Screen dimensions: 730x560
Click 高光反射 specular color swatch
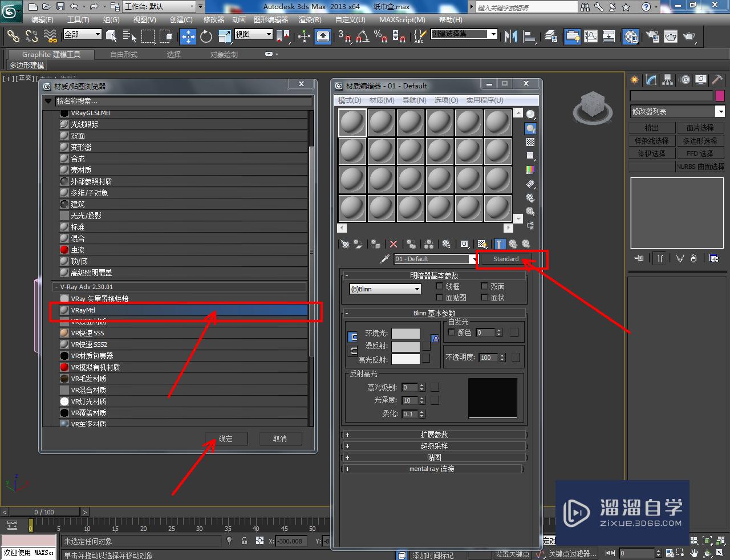405,359
